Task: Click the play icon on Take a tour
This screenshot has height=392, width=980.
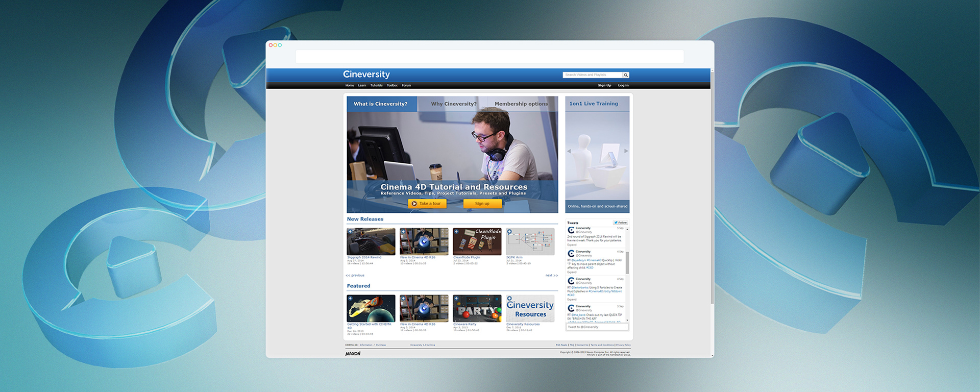Action: pos(414,204)
